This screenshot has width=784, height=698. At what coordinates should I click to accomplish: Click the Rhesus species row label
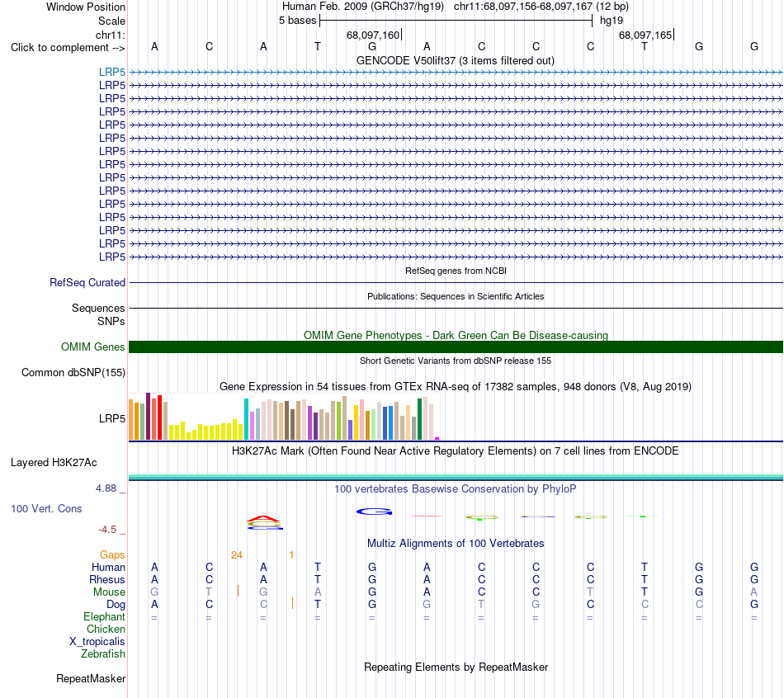point(107,579)
